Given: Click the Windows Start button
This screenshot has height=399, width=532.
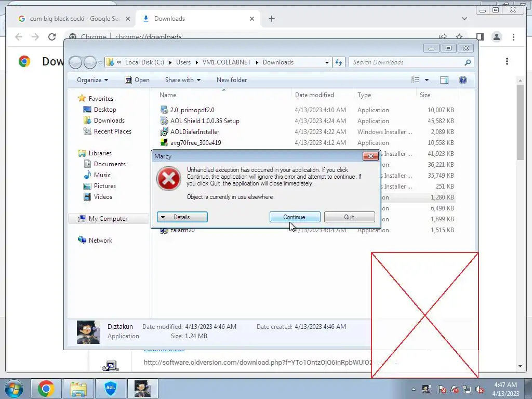Looking at the screenshot, I should tap(14, 389).
